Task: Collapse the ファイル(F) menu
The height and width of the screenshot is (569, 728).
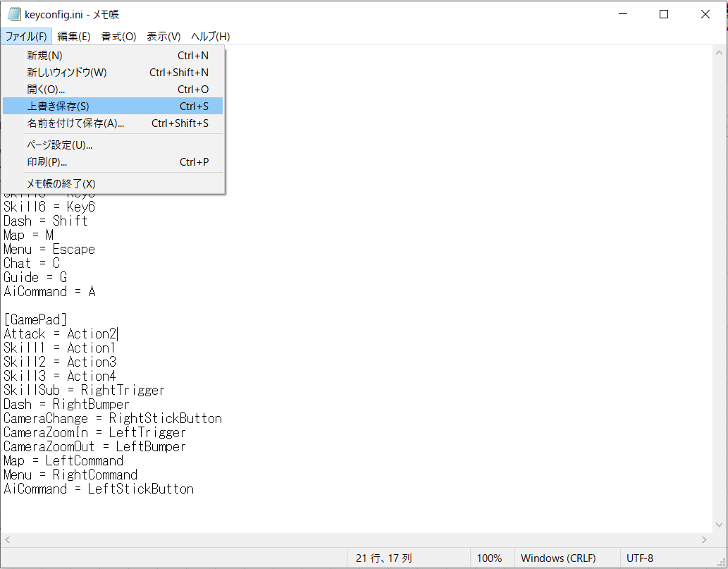Action: [26, 37]
